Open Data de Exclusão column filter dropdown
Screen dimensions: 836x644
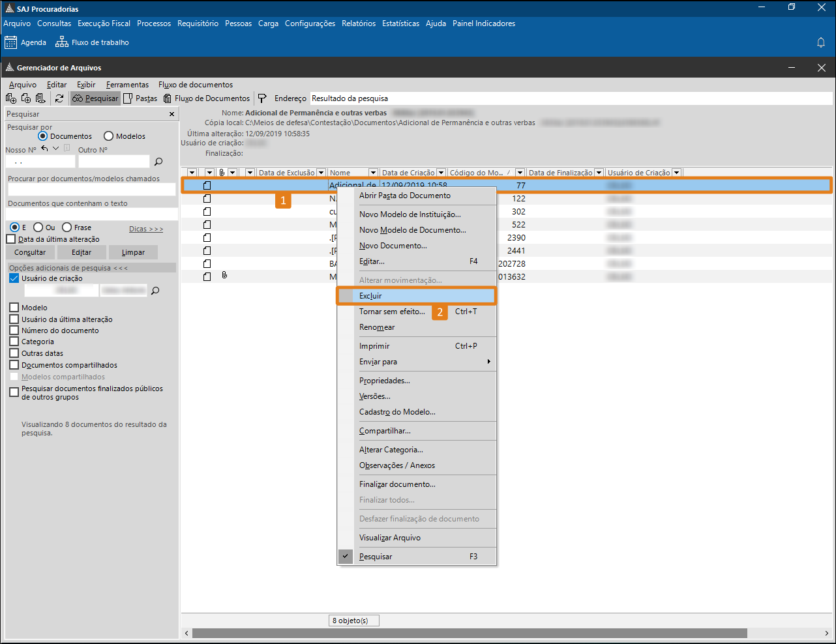321,173
